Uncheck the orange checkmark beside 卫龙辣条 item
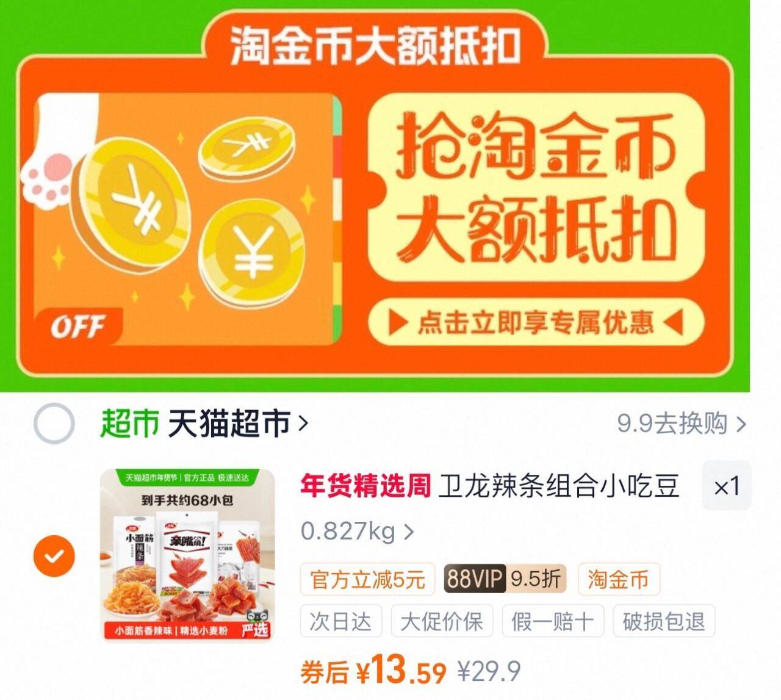This screenshot has height=700, width=781. [54, 555]
